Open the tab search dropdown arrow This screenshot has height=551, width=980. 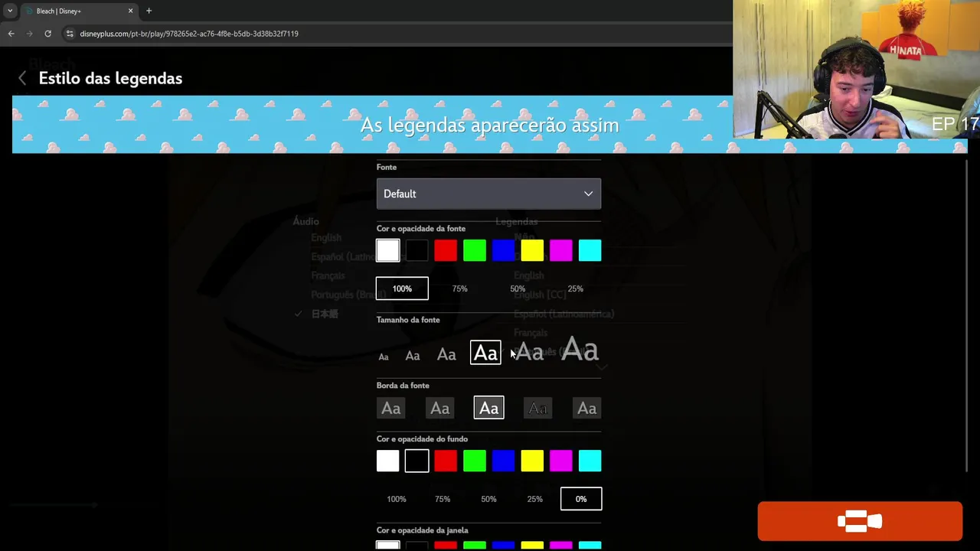point(10,11)
